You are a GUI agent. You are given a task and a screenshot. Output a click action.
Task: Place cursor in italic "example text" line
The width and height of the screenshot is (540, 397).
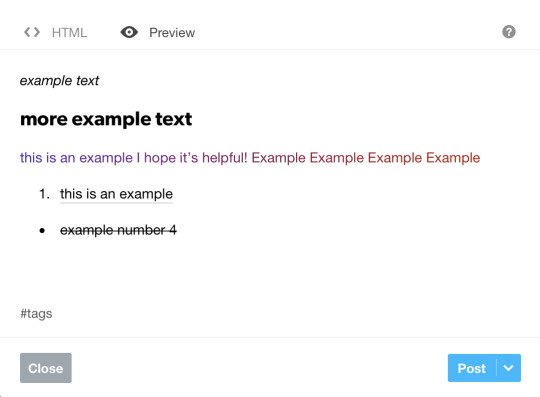pyautogui.click(x=59, y=81)
